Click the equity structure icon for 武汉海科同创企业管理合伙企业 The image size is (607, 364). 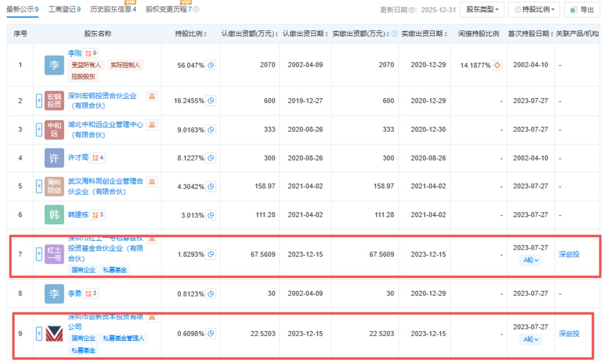pyautogui.click(x=152, y=182)
